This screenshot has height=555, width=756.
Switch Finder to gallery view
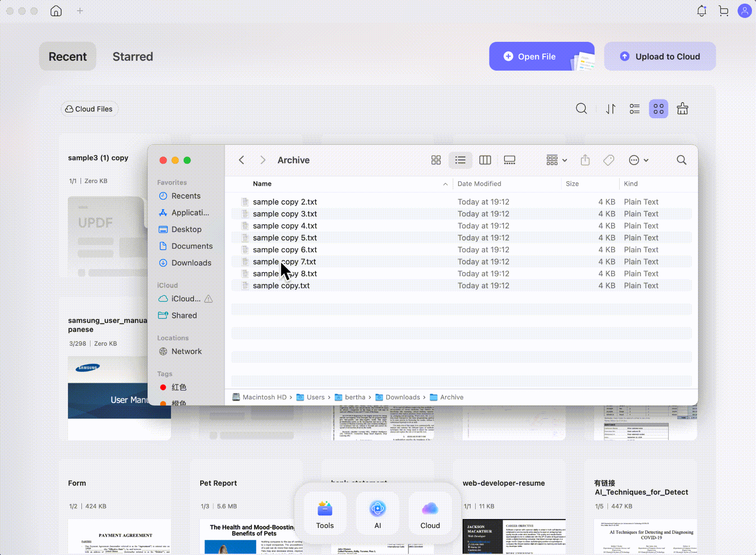click(509, 160)
